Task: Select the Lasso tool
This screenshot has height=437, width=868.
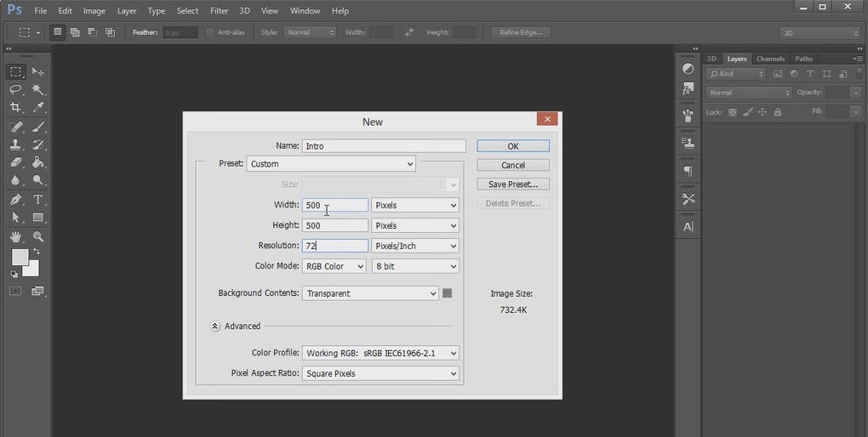Action: click(x=15, y=89)
